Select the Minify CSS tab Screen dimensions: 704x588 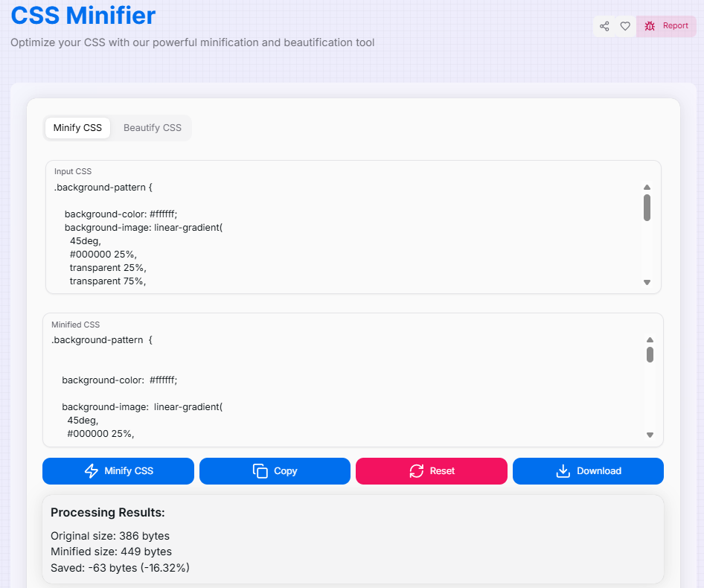coord(77,127)
